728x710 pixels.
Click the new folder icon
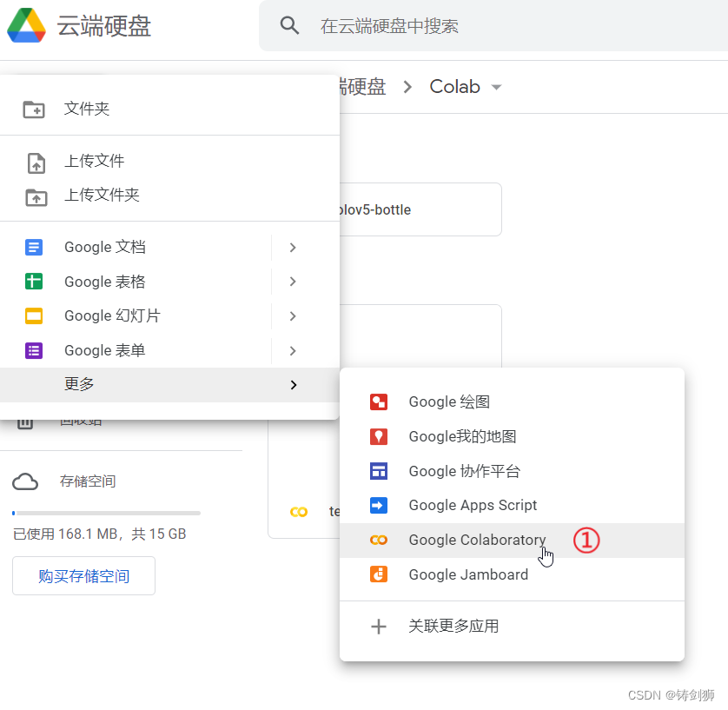click(x=34, y=109)
